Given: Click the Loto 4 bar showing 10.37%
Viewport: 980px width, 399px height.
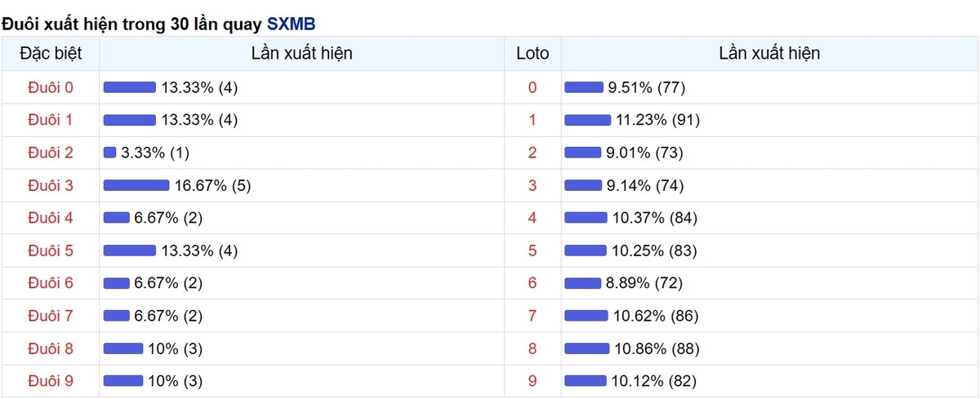Looking at the screenshot, I should coord(586,218).
